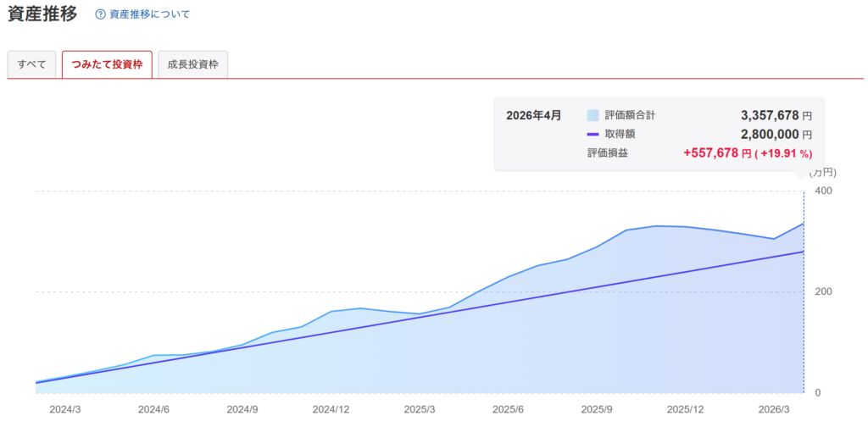Click the 評価額合計 light blue legend swatch

click(593, 115)
